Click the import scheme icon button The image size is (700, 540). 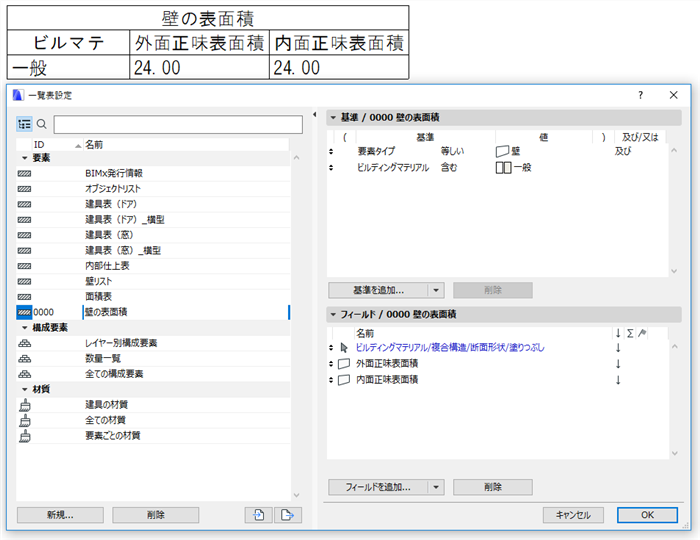click(258, 515)
